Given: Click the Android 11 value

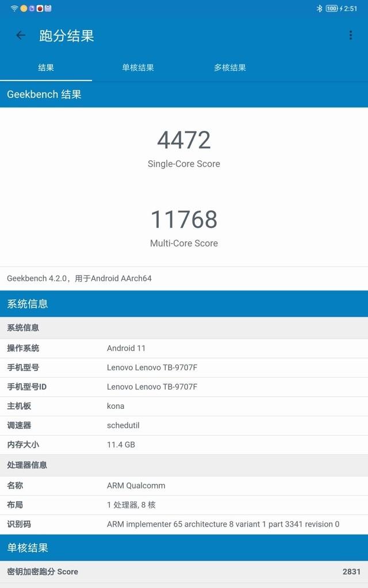Looking at the screenshot, I should [126, 348].
